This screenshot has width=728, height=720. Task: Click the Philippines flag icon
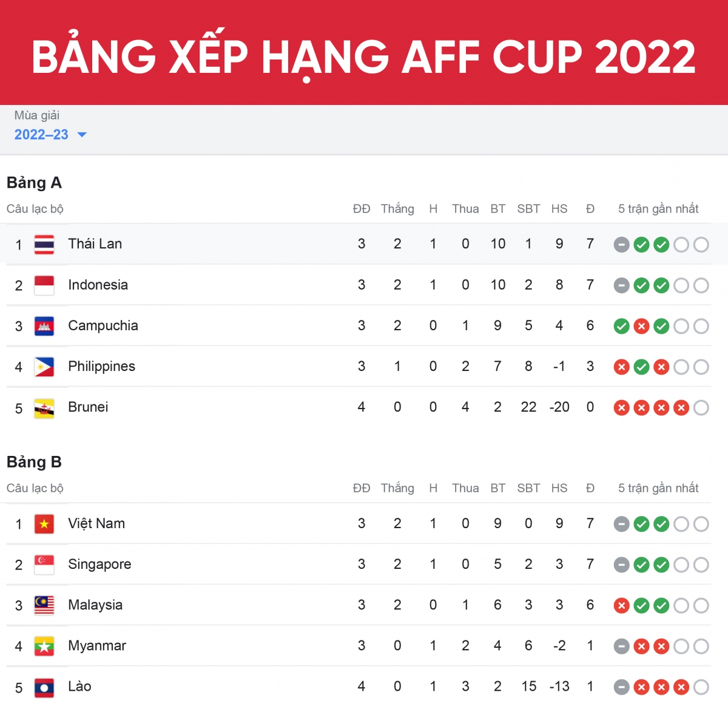[44, 367]
